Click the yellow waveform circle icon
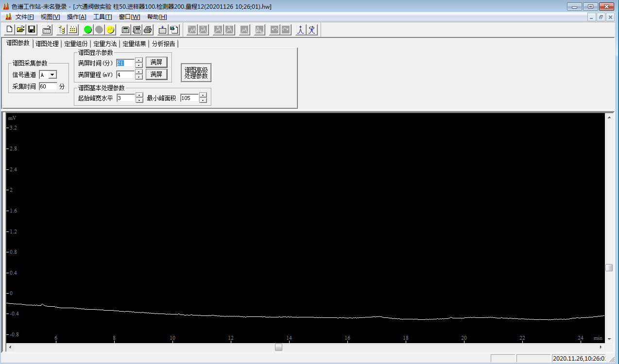619x364 pixels. click(110, 30)
